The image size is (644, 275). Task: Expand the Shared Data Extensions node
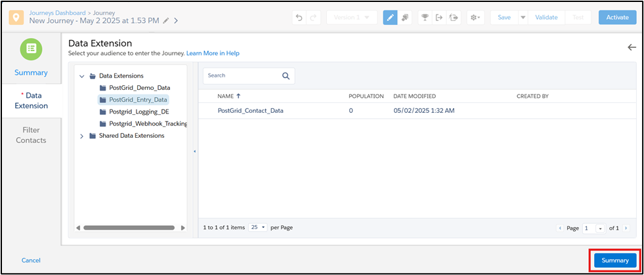(x=82, y=137)
